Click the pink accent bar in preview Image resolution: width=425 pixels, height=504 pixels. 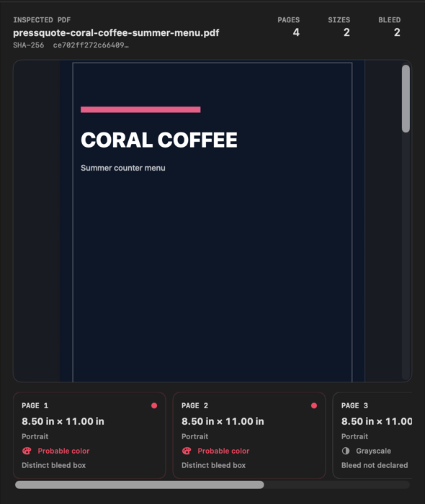(140, 109)
